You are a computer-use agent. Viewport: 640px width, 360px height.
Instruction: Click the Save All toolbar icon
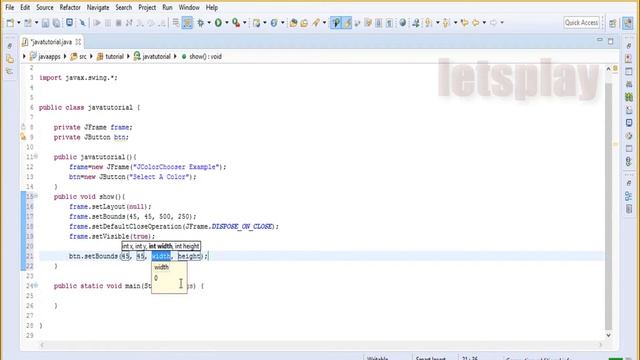(56, 23)
